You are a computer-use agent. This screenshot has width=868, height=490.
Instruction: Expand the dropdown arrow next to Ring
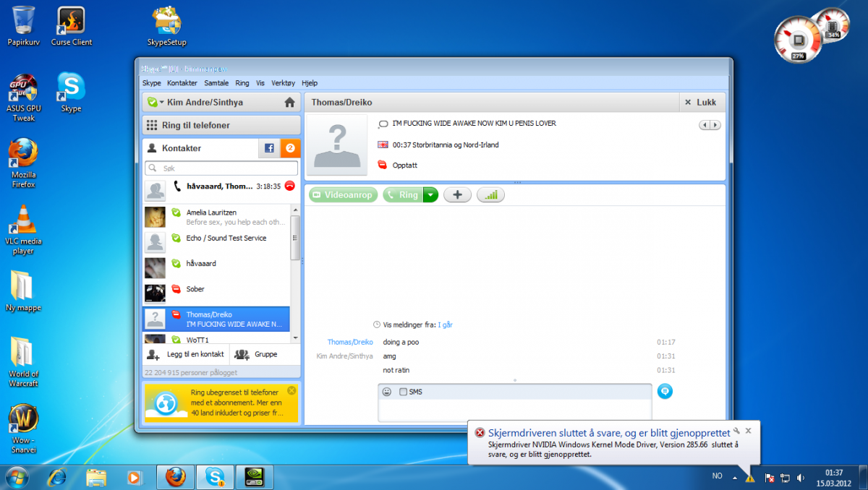(x=430, y=195)
